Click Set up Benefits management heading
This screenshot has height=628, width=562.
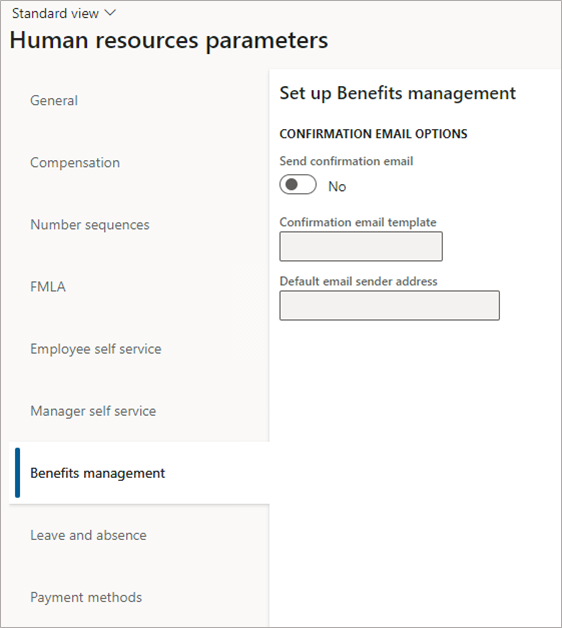click(397, 93)
